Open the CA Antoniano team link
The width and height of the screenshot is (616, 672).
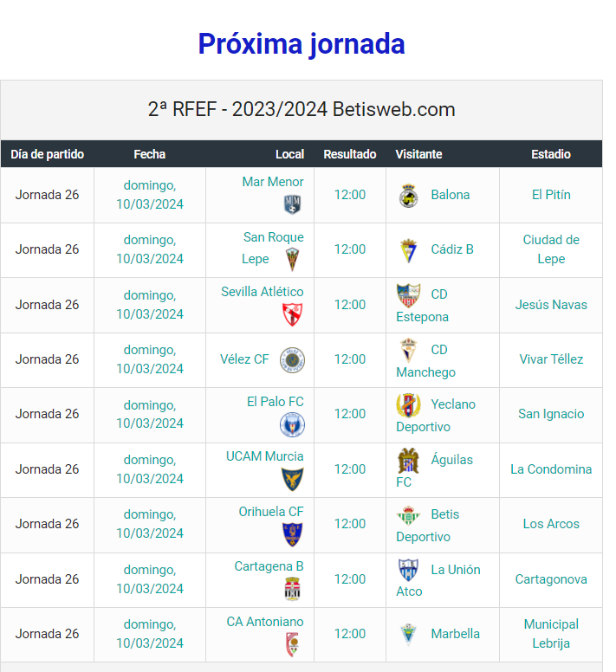click(x=265, y=622)
